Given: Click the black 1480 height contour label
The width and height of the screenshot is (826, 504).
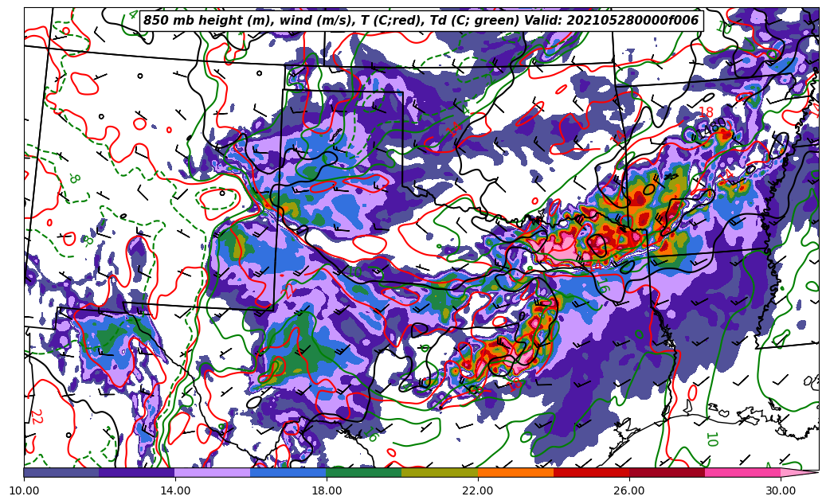Looking at the screenshot, I should click(711, 128).
